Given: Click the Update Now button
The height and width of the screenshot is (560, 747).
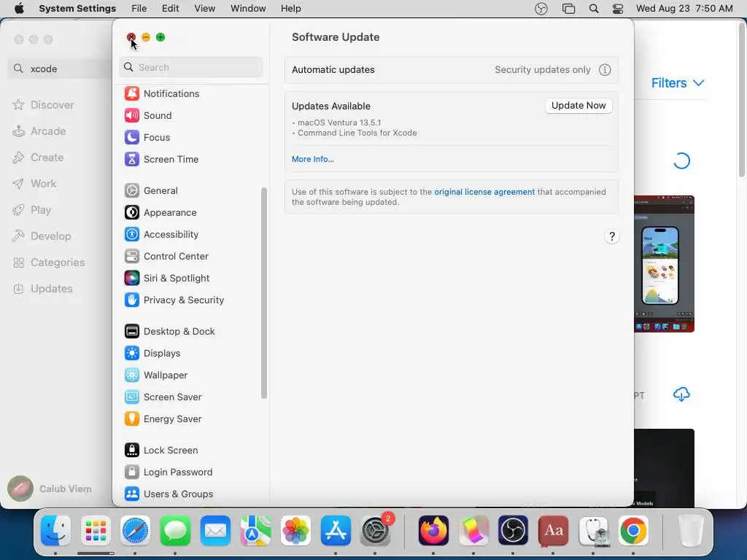Looking at the screenshot, I should (x=578, y=106).
